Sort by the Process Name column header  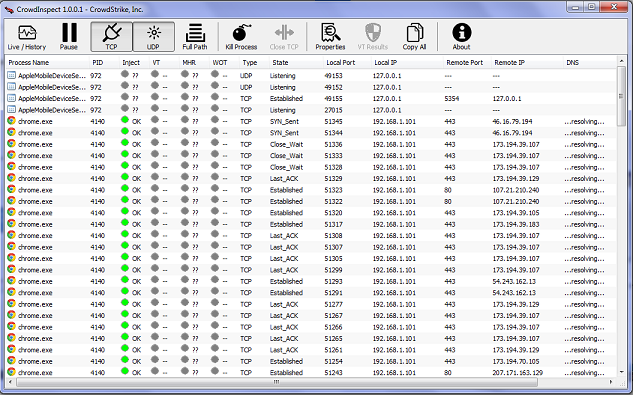coord(47,63)
